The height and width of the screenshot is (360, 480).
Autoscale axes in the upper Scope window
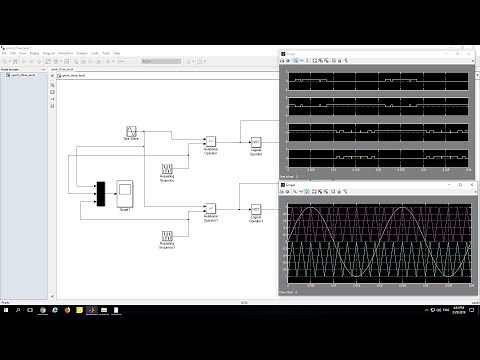pos(315,60)
